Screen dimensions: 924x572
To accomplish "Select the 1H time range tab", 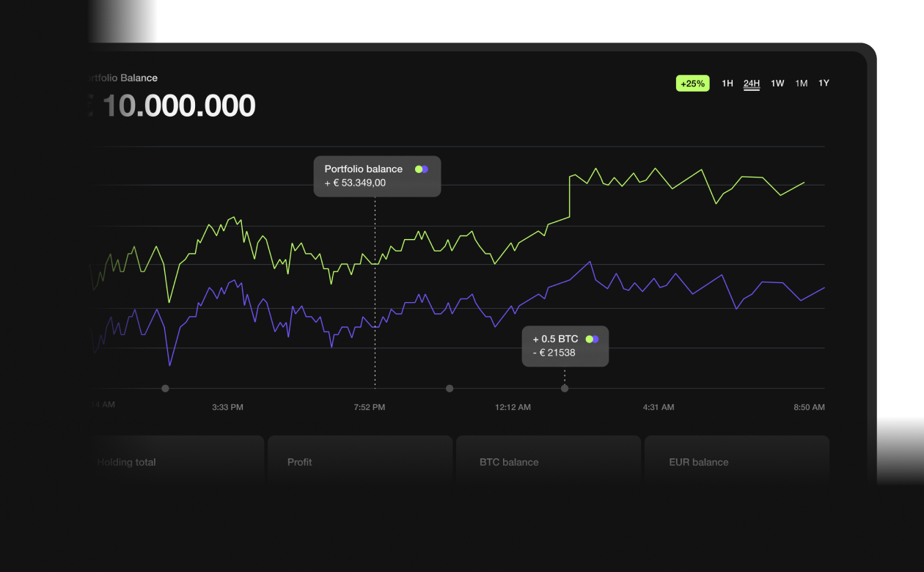I will tap(727, 84).
